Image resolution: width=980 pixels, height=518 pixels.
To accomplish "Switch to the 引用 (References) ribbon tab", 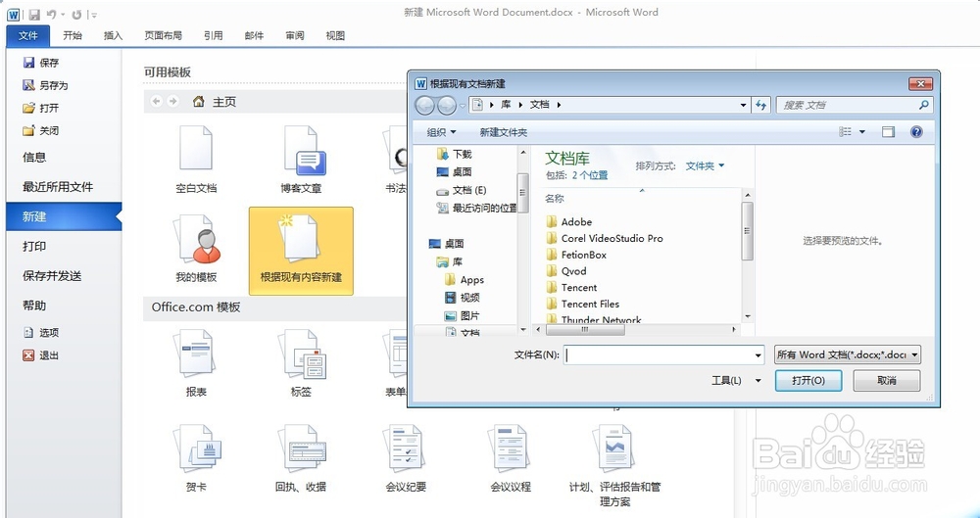I will coord(213,35).
